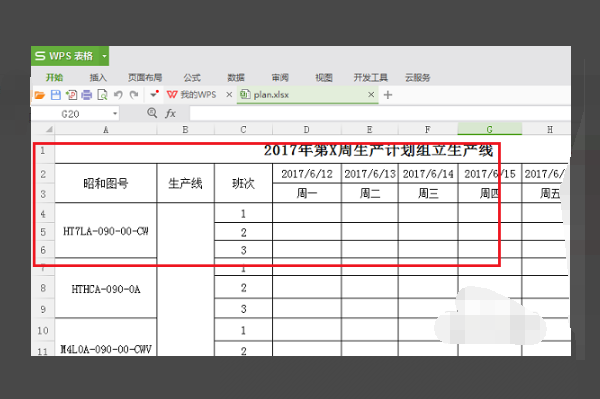Close the plan.xlsx tab
This screenshot has width=600, height=399.
[x=371, y=94]
